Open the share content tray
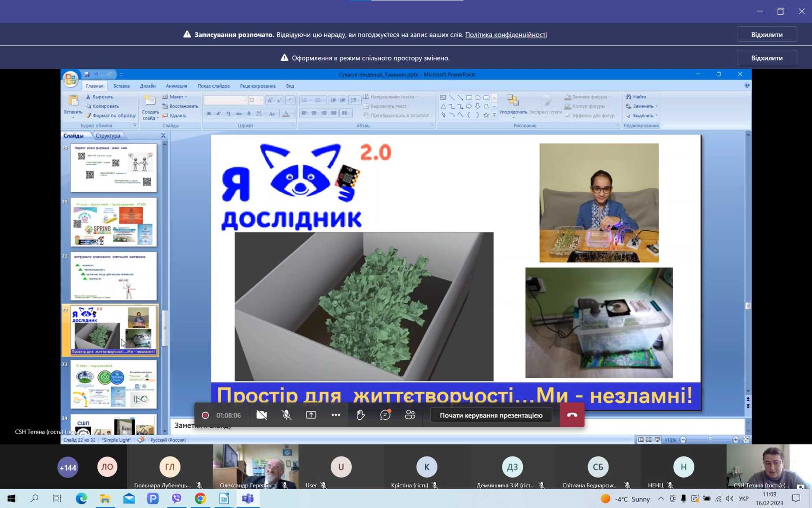 coord(311,415)
